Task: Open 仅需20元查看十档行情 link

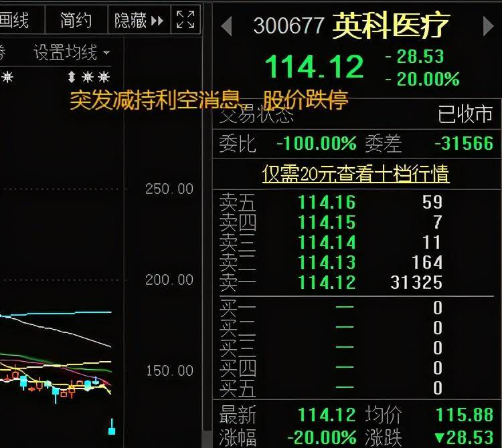Action: point(355,174)
